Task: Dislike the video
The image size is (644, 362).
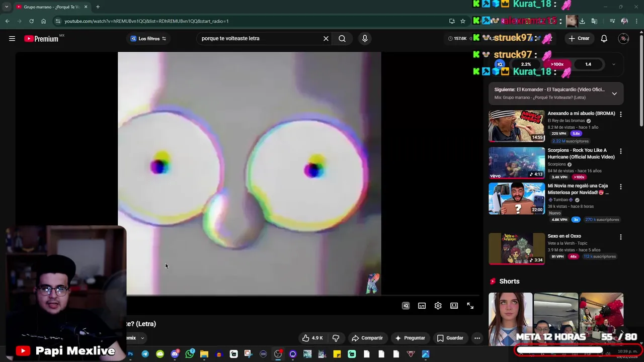Action: pyautogui.click(x=336, y=338)
